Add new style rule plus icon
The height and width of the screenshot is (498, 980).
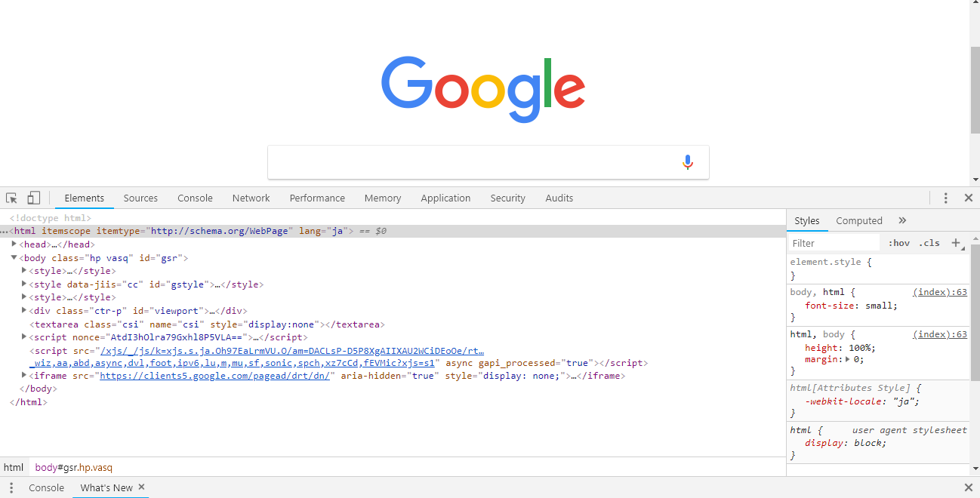pos(956,243)
